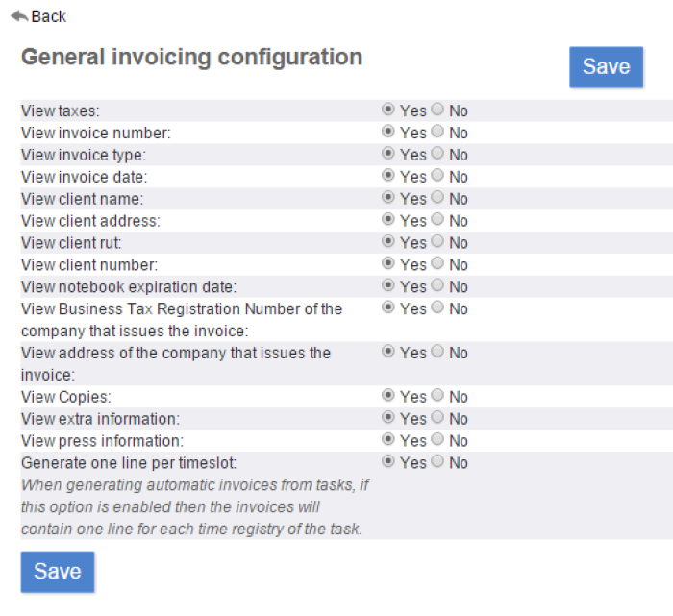Click the top Save button
The height and width of the screenshot is (616, 673).
tap(606, 66)
